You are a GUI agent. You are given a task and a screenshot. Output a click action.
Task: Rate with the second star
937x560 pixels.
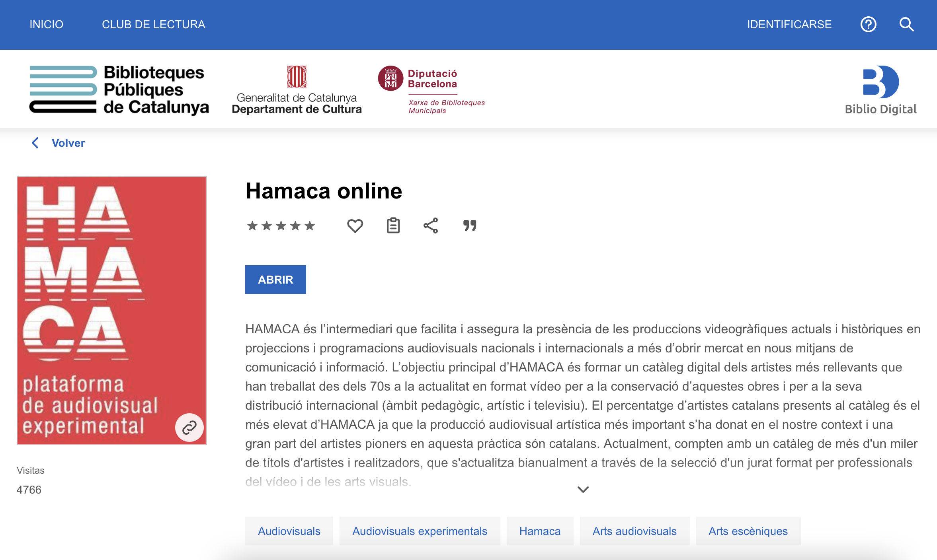pyautogui.click(x=266, y=226)
